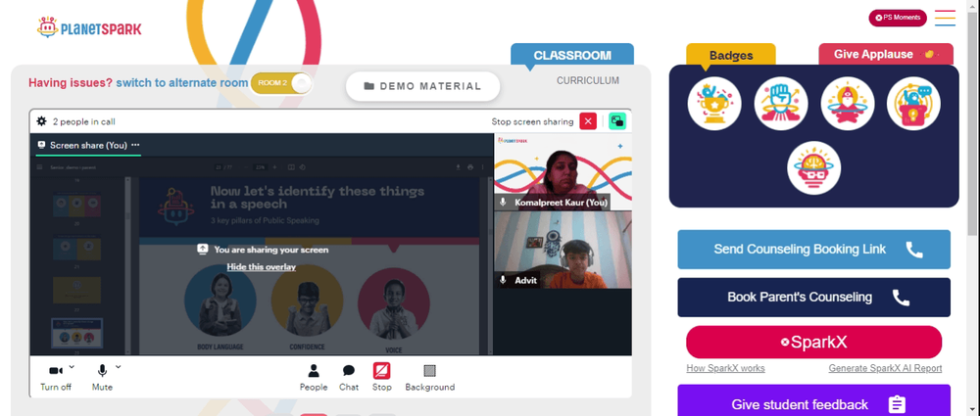Image resolution: width=980 pixels, height=416 pixels.
Task: Click Hide this overlay link
Action: [262, 266]
